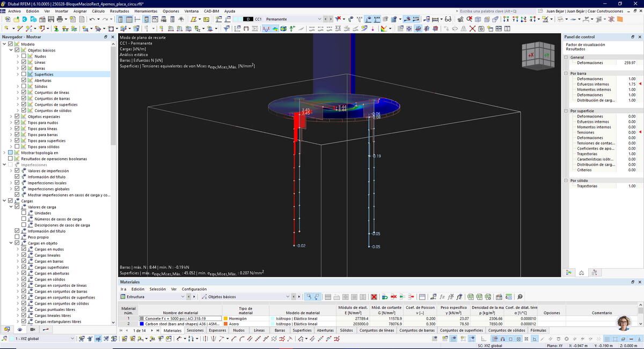Uncheck the Cargas en nudos checkbox

coord(24,249)
